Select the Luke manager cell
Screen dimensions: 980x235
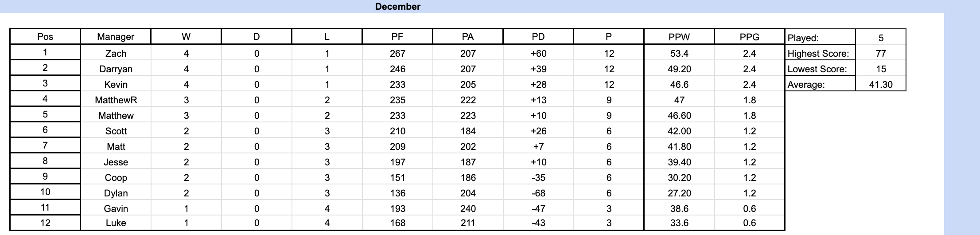116,223
